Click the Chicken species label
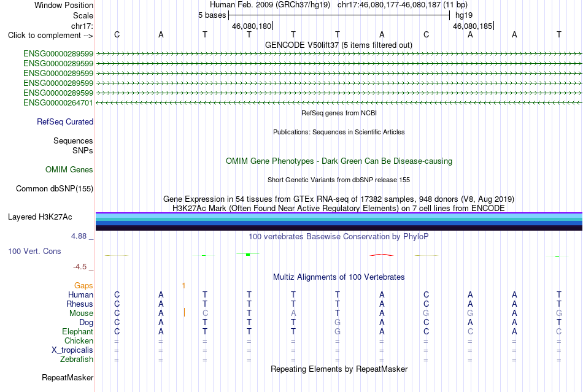The image size is (583, 392). click(x=79, y=340)
